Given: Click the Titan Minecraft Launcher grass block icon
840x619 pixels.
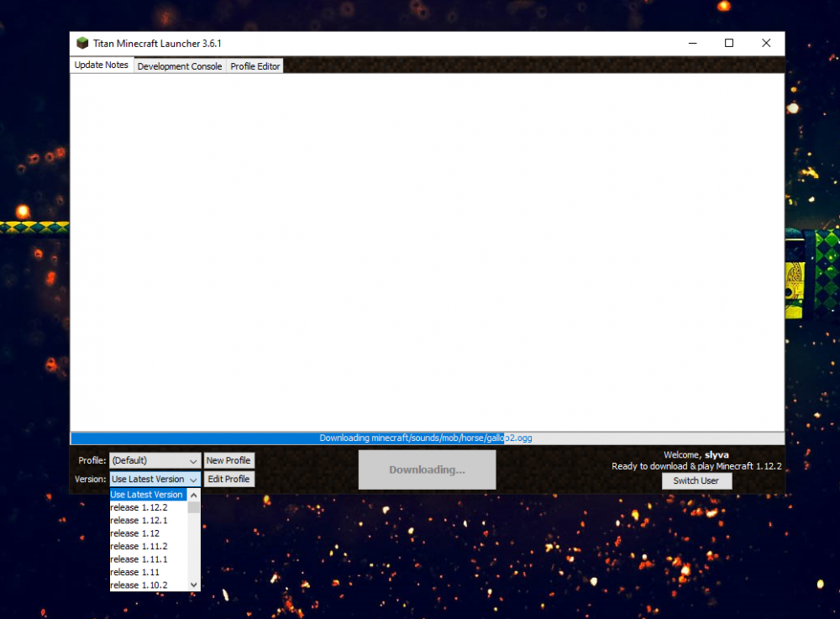Looking at the screenshot, I should pyautogui.click(x=82, y=43).
